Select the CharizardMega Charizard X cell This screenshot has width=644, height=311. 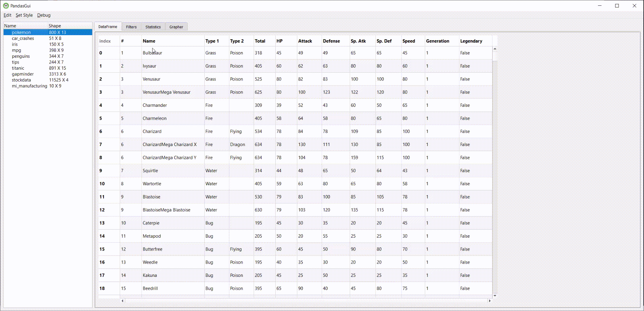coord(173,145)
